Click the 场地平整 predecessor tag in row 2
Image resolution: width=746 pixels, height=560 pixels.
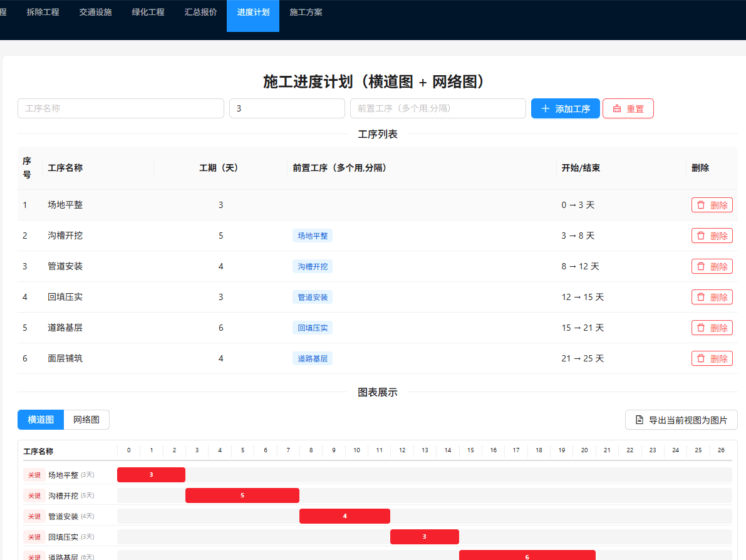pyautogui.click(x=313, y=236)
